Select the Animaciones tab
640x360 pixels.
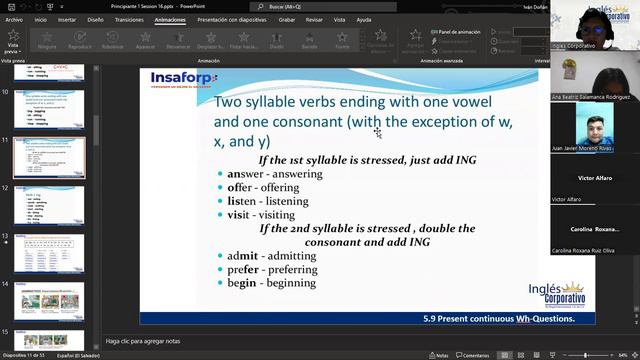(x=170, y=20)
